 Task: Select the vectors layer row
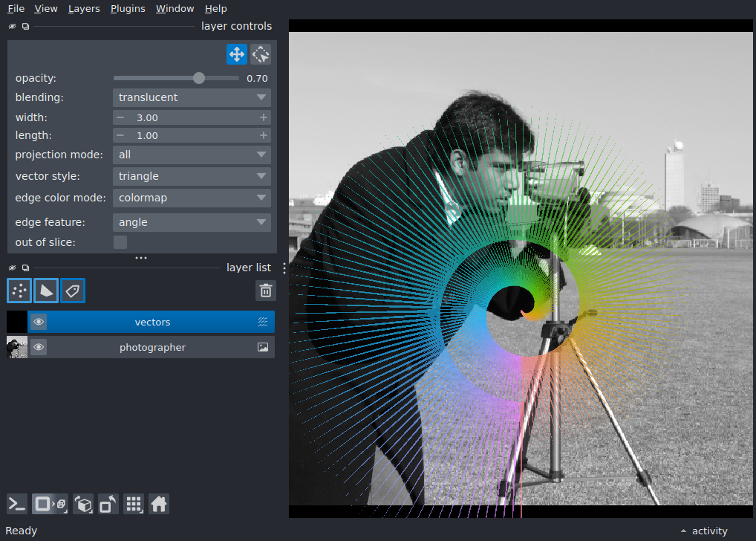141,322
